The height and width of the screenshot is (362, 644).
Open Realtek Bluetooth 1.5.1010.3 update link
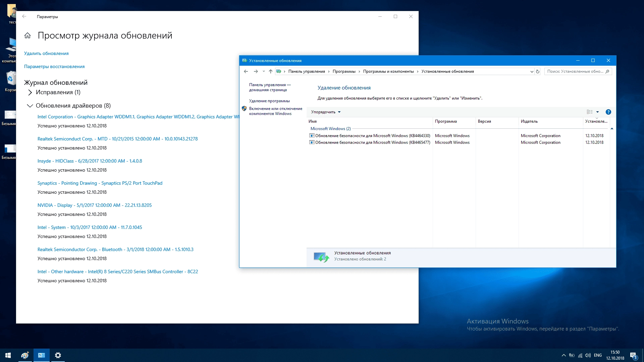115,249
